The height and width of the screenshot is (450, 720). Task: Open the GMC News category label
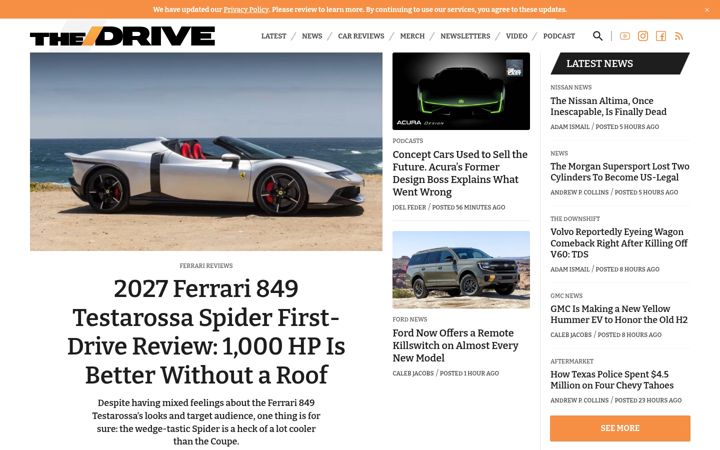(566, 296)
